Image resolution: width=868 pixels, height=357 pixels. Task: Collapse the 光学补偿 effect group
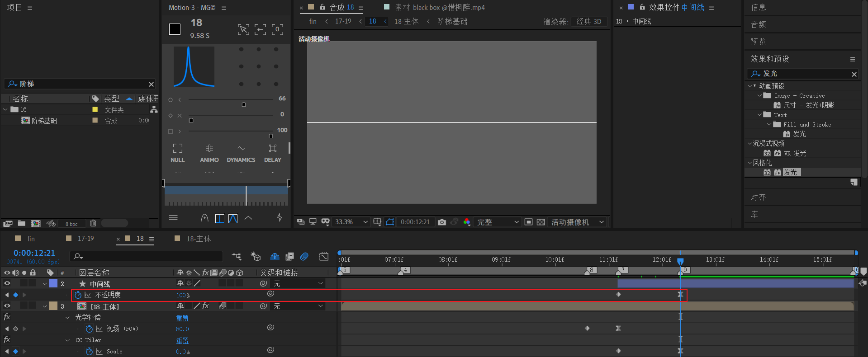point(67,318)
